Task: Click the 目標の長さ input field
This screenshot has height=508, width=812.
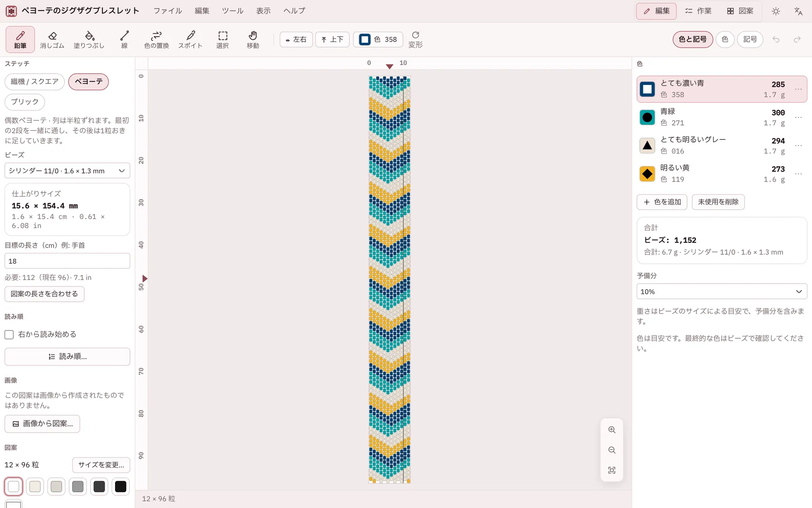Action: click(67, 261)
